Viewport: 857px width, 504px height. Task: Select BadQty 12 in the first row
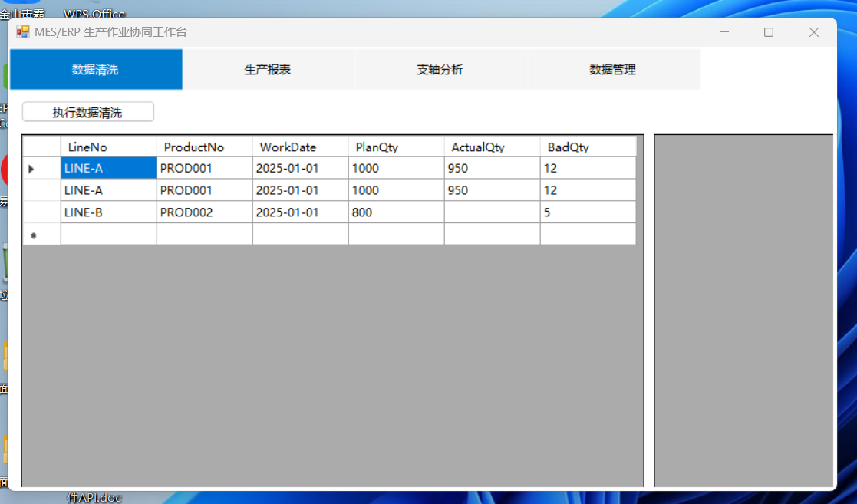(588, 168)
